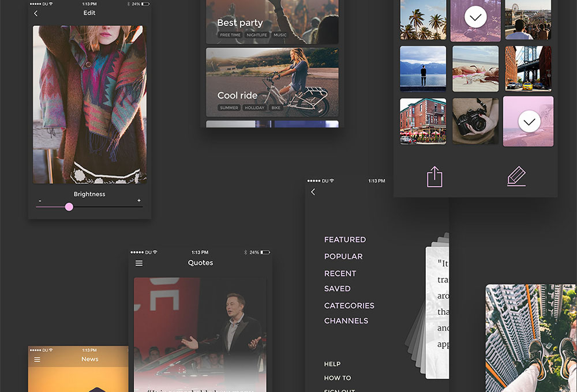The image size is (577, 392).
Task: Select the camera in hands photo
Action: [475, 121]
